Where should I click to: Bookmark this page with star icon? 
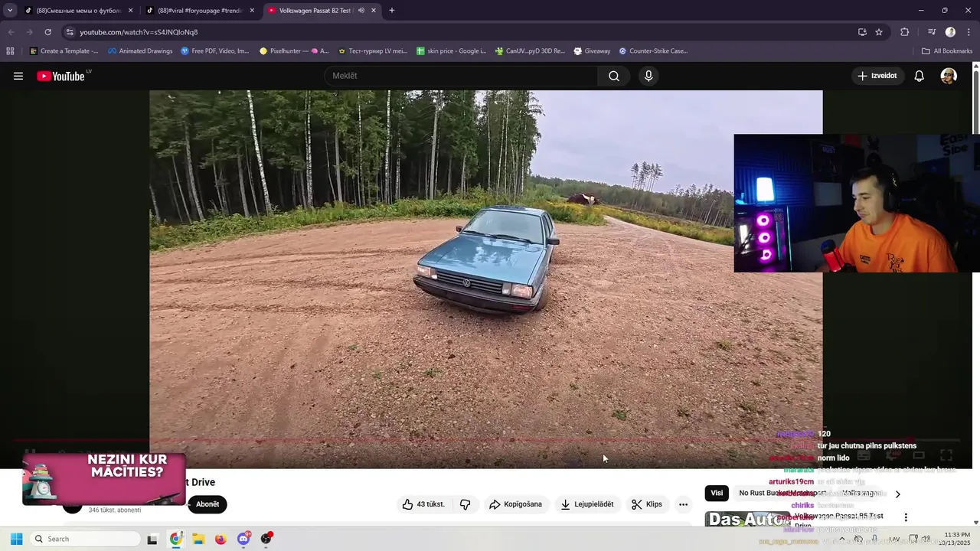point(879,32)
